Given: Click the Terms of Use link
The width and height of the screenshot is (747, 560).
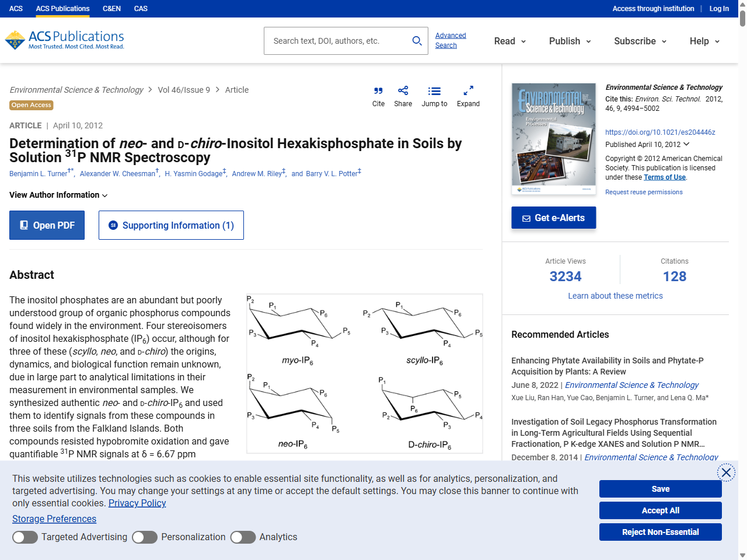Looking at the screenshot, I should point(665,177).
